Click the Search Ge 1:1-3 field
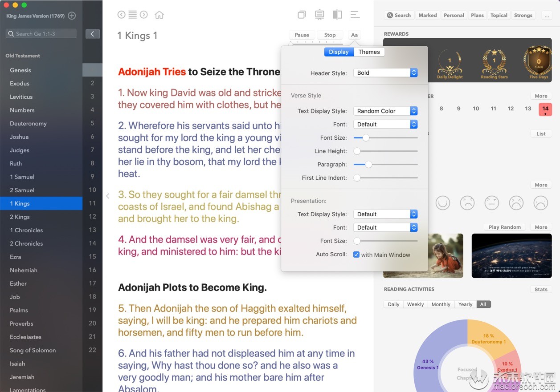This screenshot has width=560, height=392. point(41,34)
